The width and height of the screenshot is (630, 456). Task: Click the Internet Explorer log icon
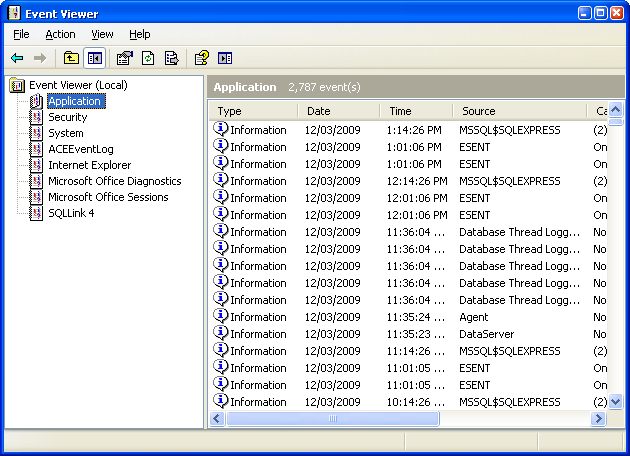(x=36, y=165)
